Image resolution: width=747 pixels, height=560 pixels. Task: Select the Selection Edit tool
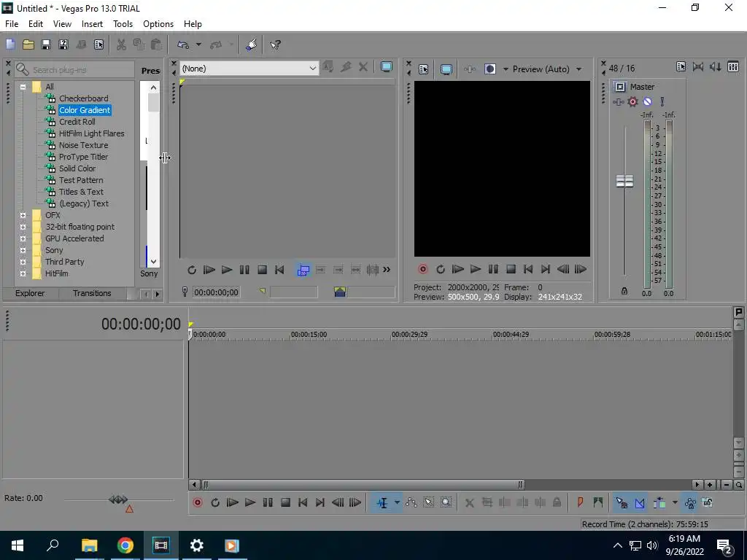click(428, 503)
